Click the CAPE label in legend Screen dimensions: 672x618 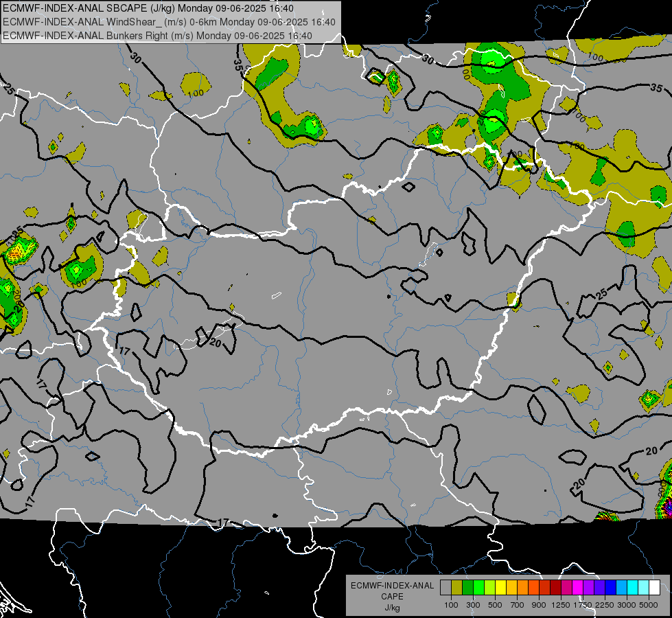392,597
